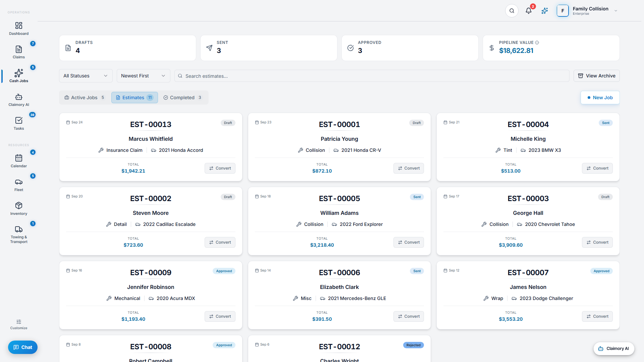Open View Archive
644x362 pixels.
coord(597,76)
